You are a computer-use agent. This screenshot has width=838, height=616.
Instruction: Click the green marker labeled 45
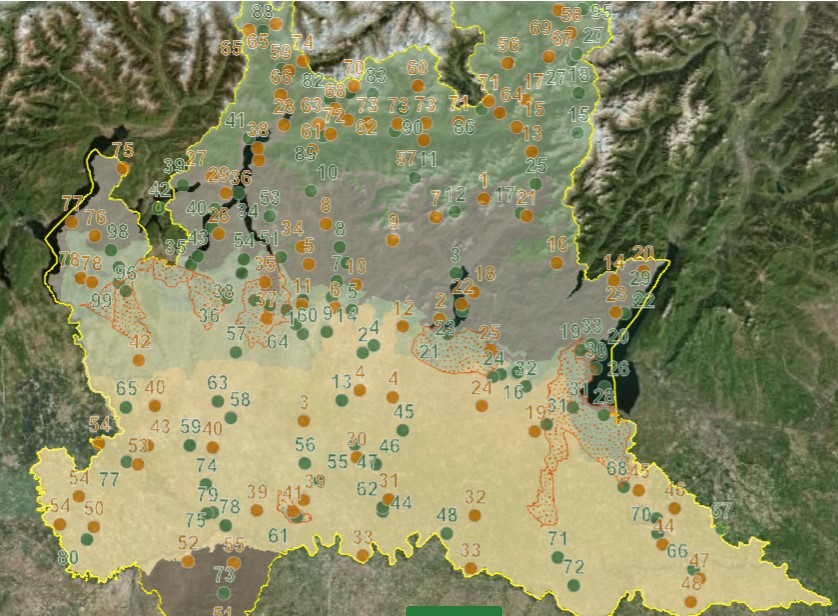[403, 430]
